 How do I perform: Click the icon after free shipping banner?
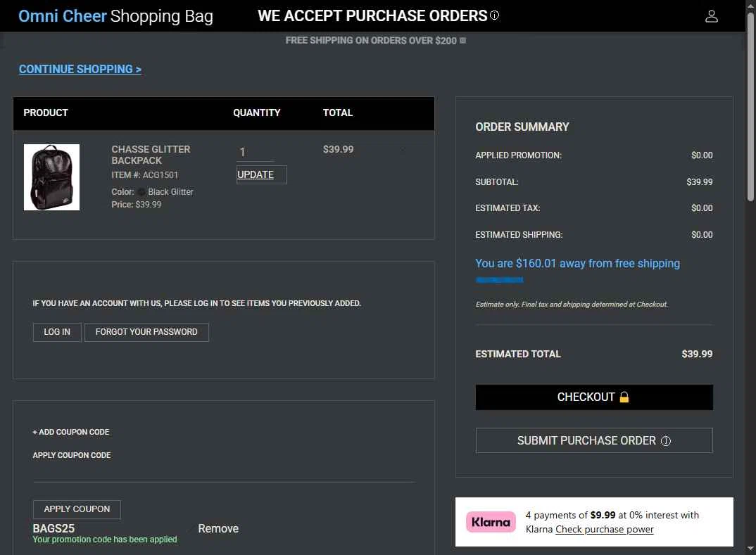[x=462, y=41]
